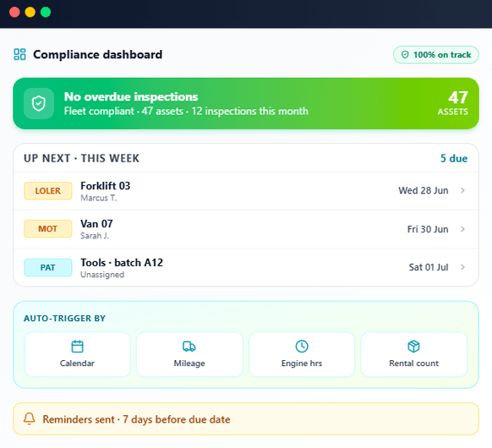Expand Tools batch A12 row chevron
This screenshot has width=492, height=448.
(x=462, y=267)
